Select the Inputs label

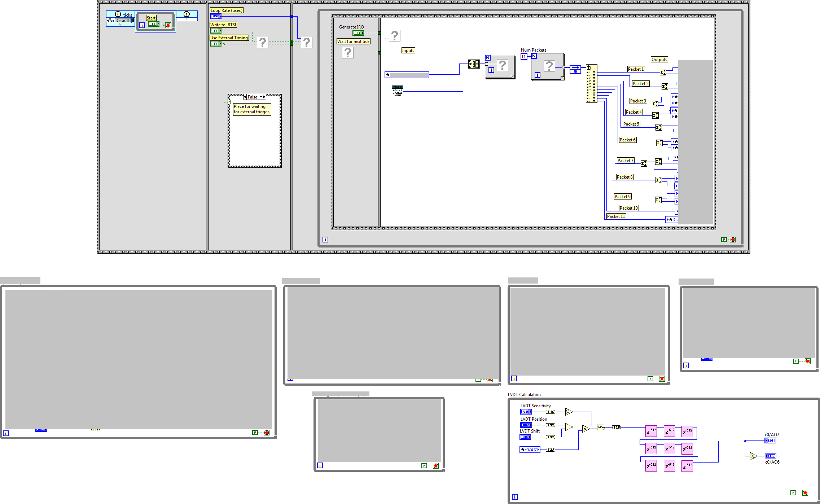tap(408, 51)
